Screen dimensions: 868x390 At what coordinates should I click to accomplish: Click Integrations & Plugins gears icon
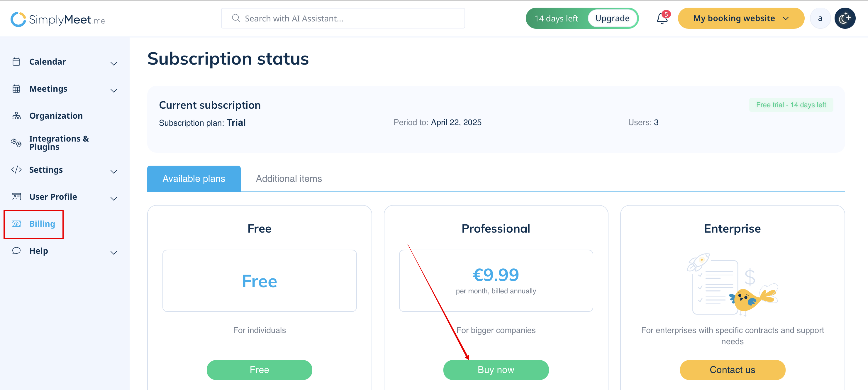coord(16,143)
